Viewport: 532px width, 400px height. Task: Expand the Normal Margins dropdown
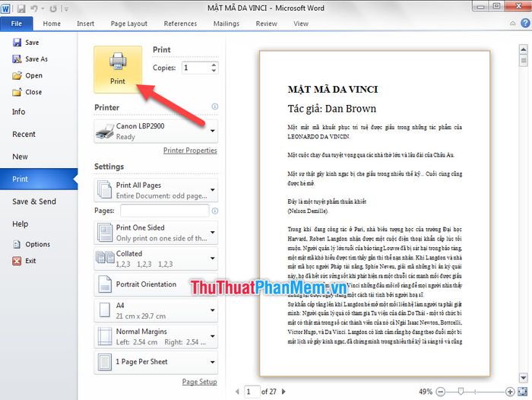tap(156, 336)
